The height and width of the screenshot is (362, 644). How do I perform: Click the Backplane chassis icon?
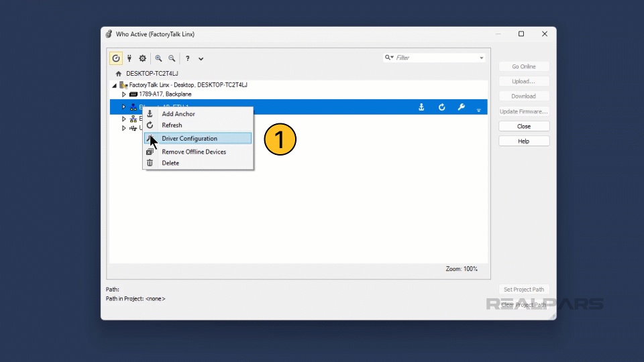point(133,95)
